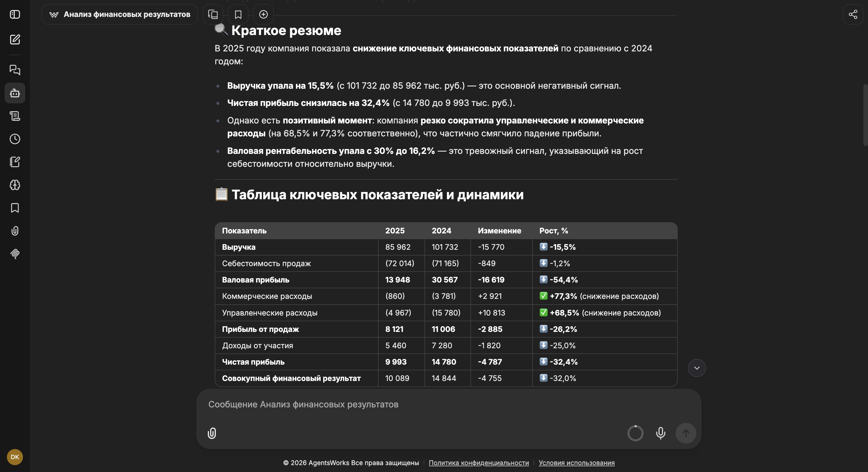Toggle the sidebar panel icon
This screenshot has width=868, height=472.
pyautogui.click(x=15, y=14)
